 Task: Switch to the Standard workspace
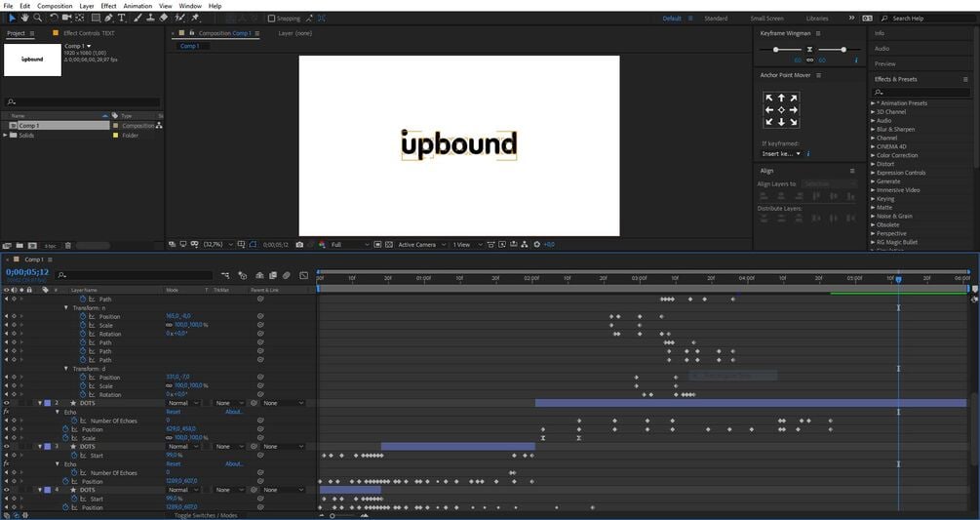click(x=716, y=19)
